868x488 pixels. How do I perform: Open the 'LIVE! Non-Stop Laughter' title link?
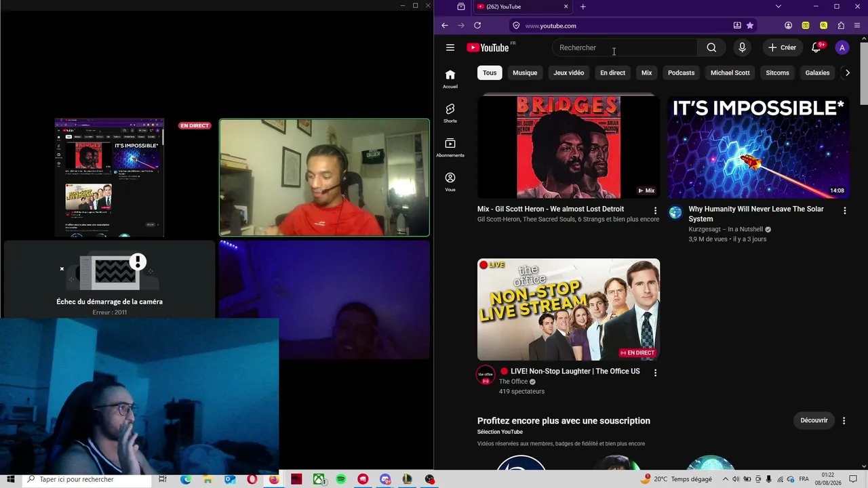point(570,371)
